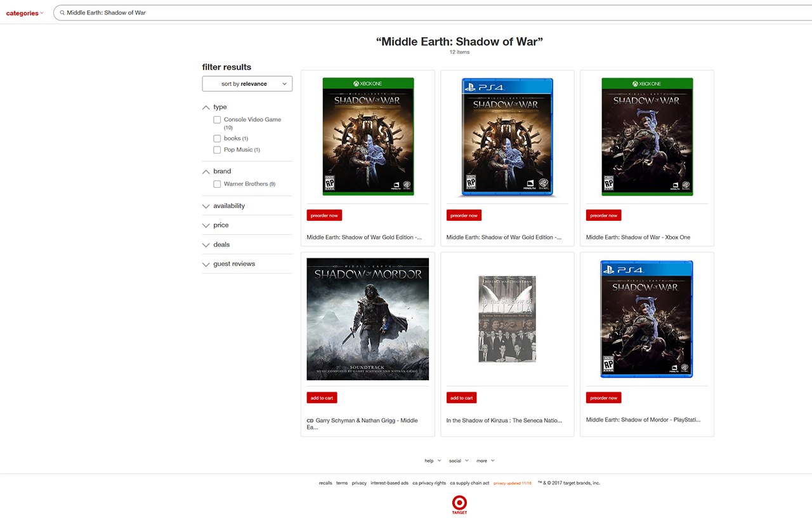This screenshot has height=530, width=812.
Task: Preorder the PS4 Gold Edition
Action: point(464,215)
